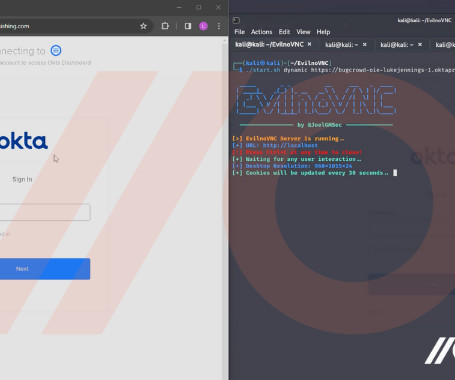Viewport: 455px width, 380px height.
Task: Open Chrome's three-dot menu
Action: point(219,26)
